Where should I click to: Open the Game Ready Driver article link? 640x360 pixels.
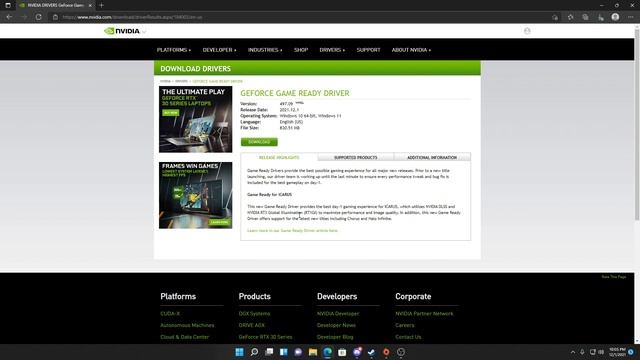pos(292,231)
